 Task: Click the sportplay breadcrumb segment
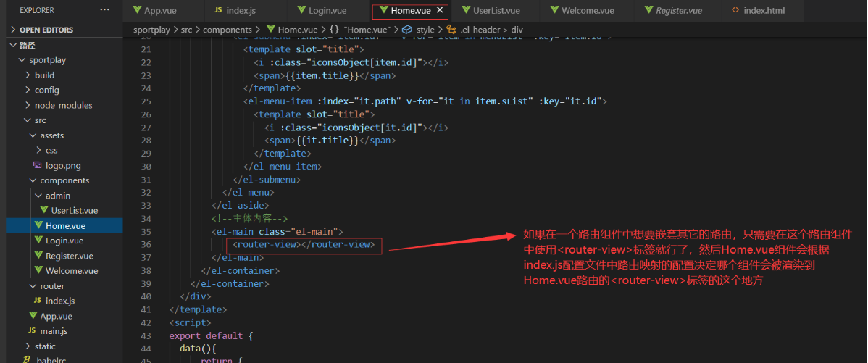click(x=151, y=30)
